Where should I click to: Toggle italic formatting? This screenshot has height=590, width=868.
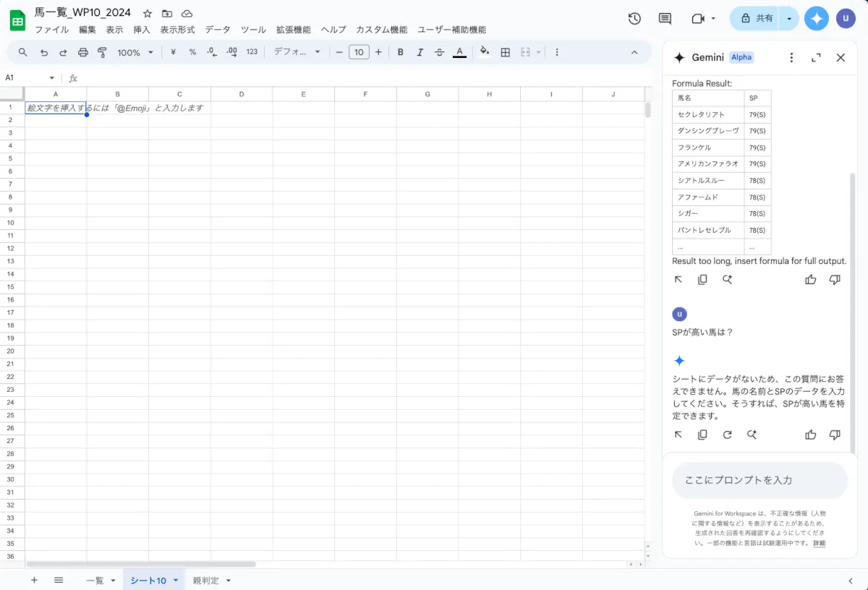click(420, 52)
